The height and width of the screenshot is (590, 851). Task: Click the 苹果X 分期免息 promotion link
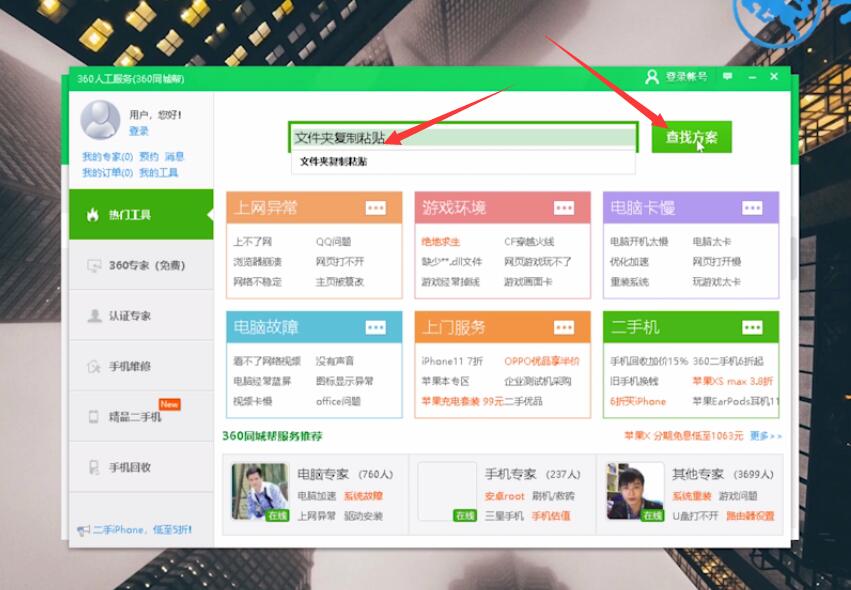[x=683, y=436]
